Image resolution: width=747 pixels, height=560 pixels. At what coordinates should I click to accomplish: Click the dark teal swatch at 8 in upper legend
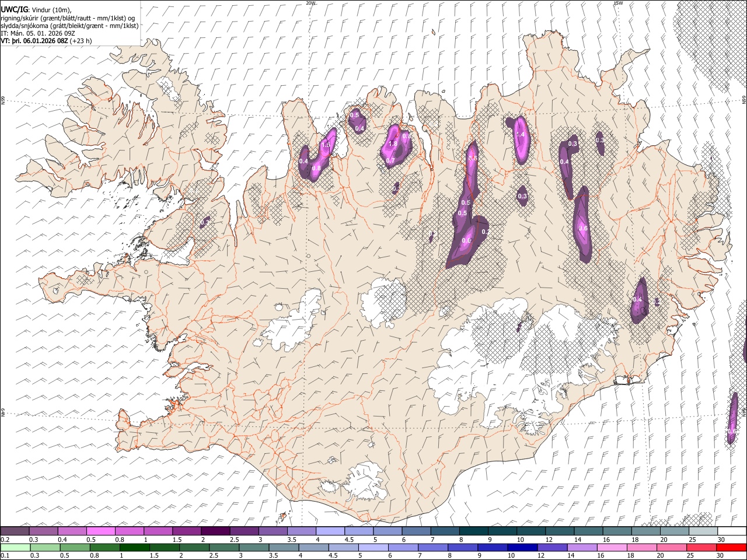(473, 531)
